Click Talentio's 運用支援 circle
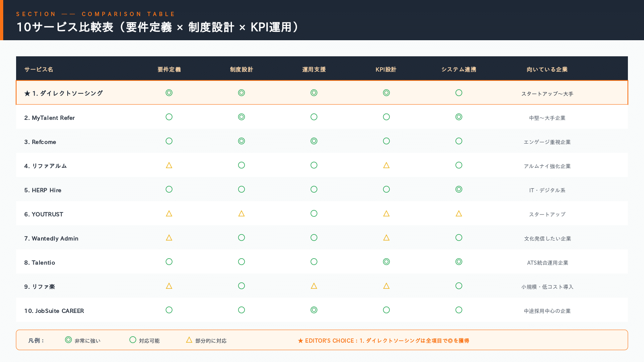644x362 pixels. 314,262
